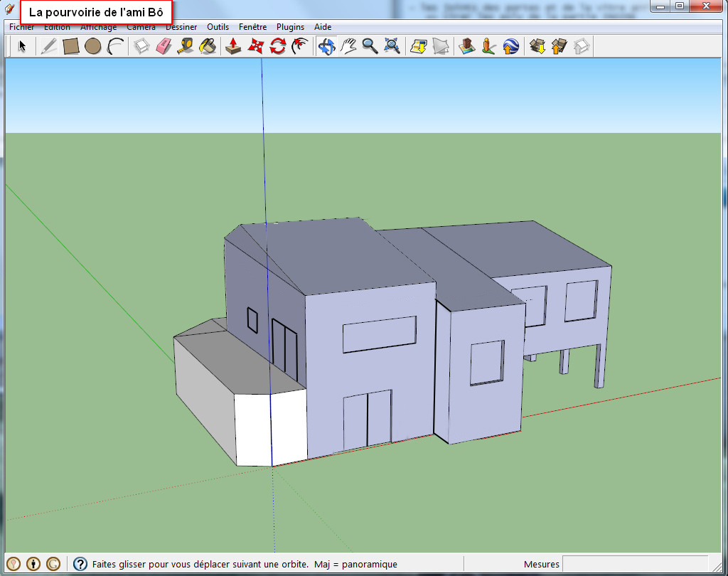Image resolution: width=728 pixels, height=576 pixels.
Task: Open the Plugins menu
Action: (290, 27)
